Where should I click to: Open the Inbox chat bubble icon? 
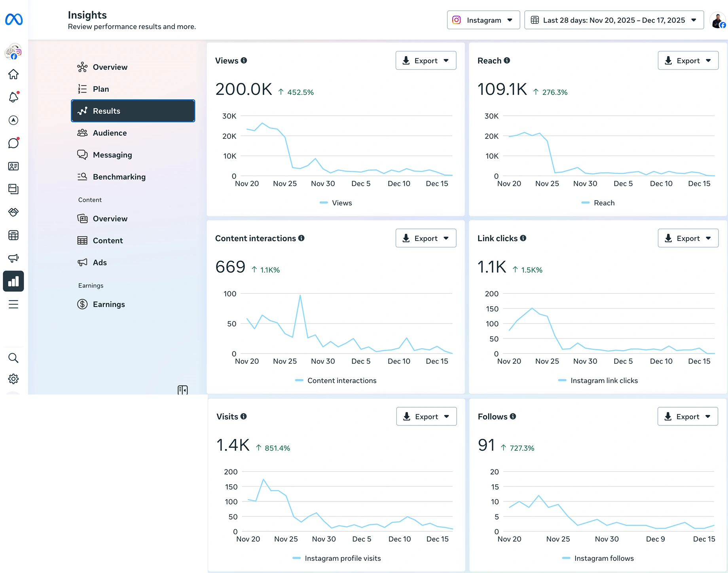tap(13, 143)
